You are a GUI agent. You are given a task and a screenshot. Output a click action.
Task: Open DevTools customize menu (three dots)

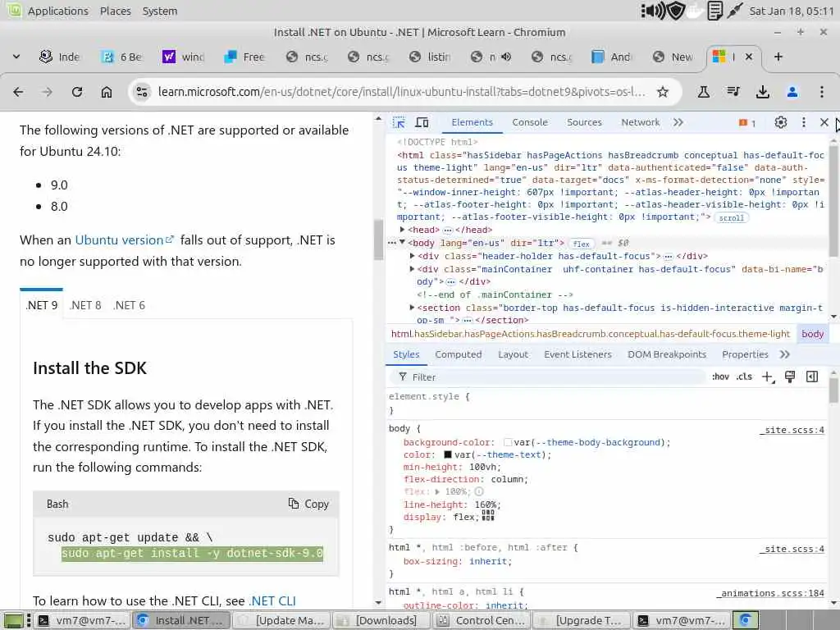point(804,123)
